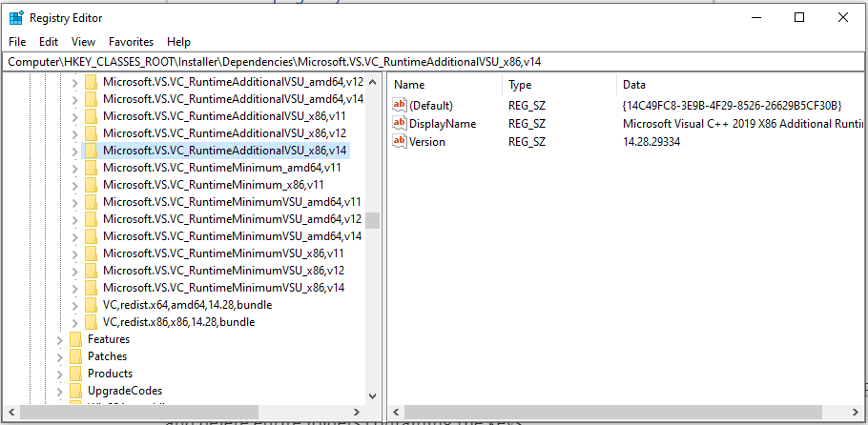Expand Microsoft.VS.VC_RuntimeMinimum_x86,v11 key
This screenshot has width=868, height=425.
pos(75,186)
